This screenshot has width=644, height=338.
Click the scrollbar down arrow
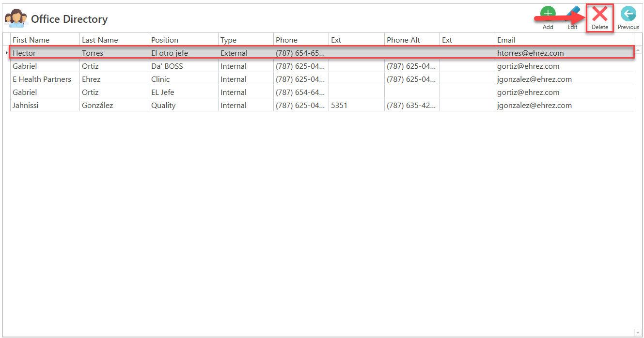tap(638, 332)
